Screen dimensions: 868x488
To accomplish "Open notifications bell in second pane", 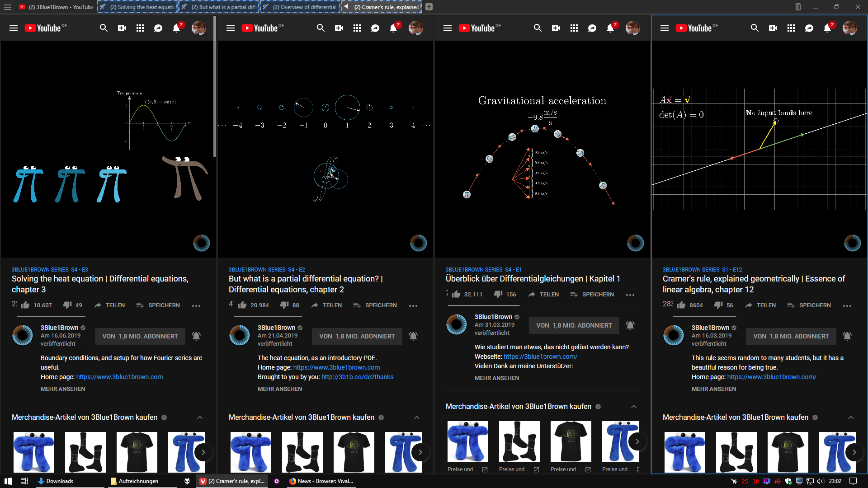I will coord(393,28).
